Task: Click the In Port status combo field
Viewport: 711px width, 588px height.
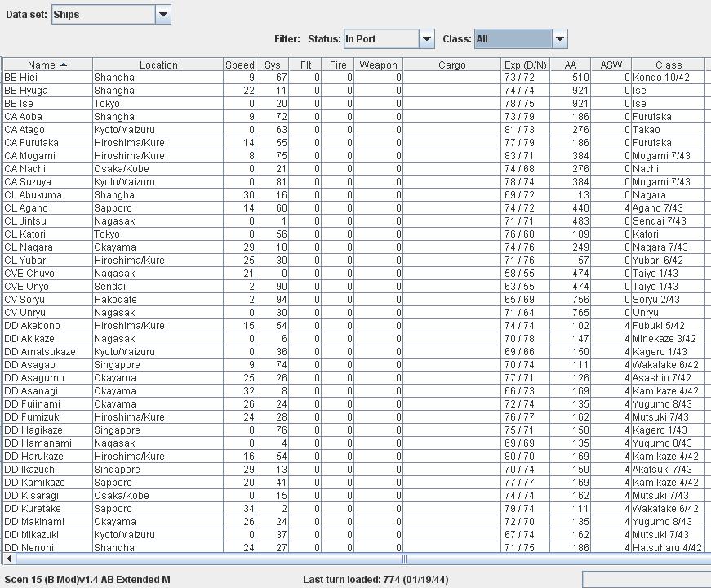Action: pyautogui.click(x=381, y=39)
